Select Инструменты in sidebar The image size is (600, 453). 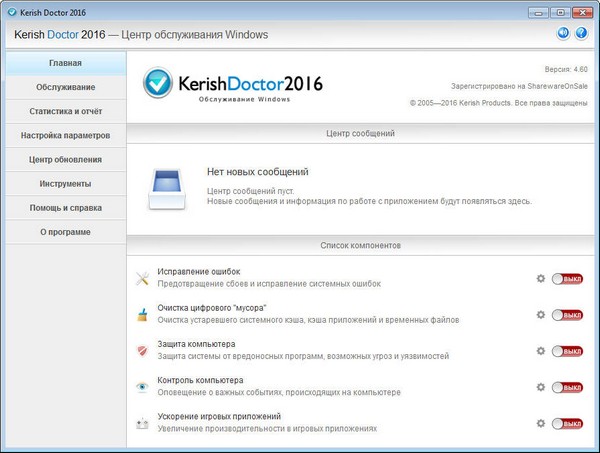click(66, 184)
